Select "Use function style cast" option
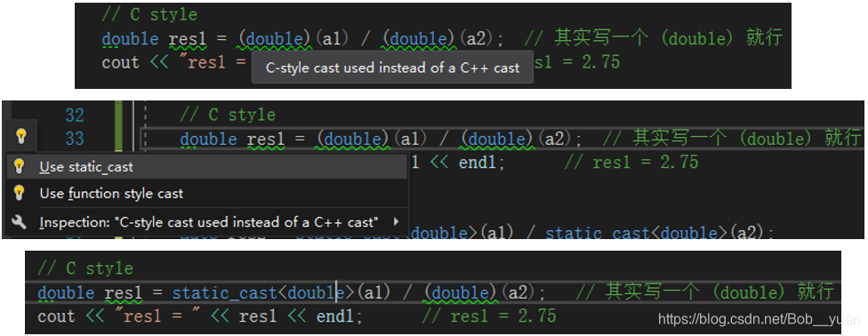The width and height of the screenshot is (868, 336). 206,194
